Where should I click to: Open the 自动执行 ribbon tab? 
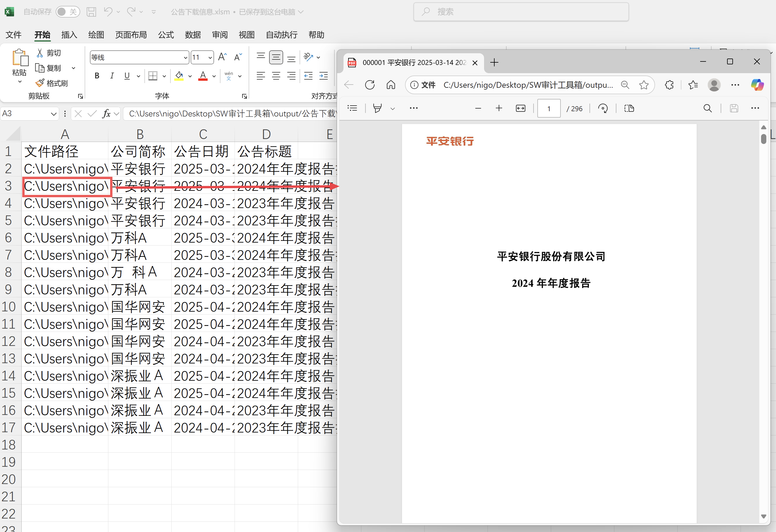281,35
